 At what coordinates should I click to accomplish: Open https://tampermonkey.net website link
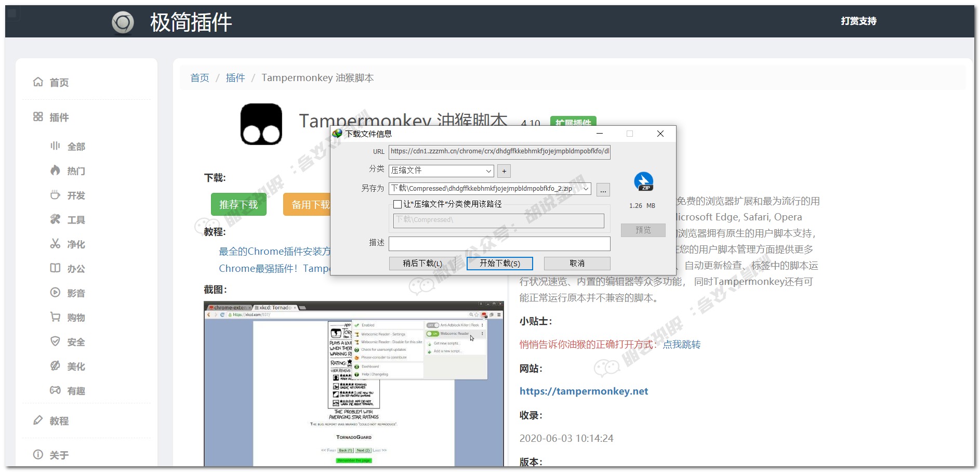click(584, 391)
